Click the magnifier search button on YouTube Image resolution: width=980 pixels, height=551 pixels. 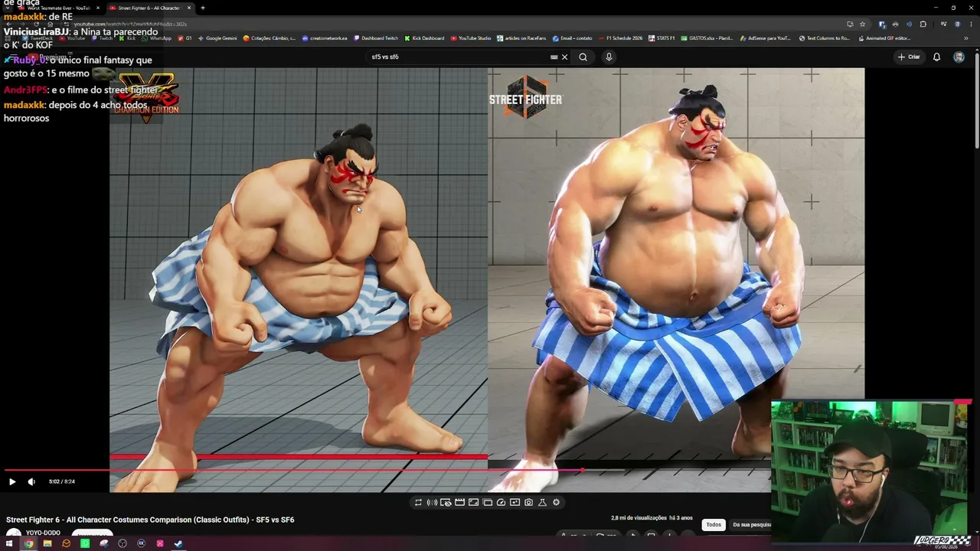click(x=583, y=57)
